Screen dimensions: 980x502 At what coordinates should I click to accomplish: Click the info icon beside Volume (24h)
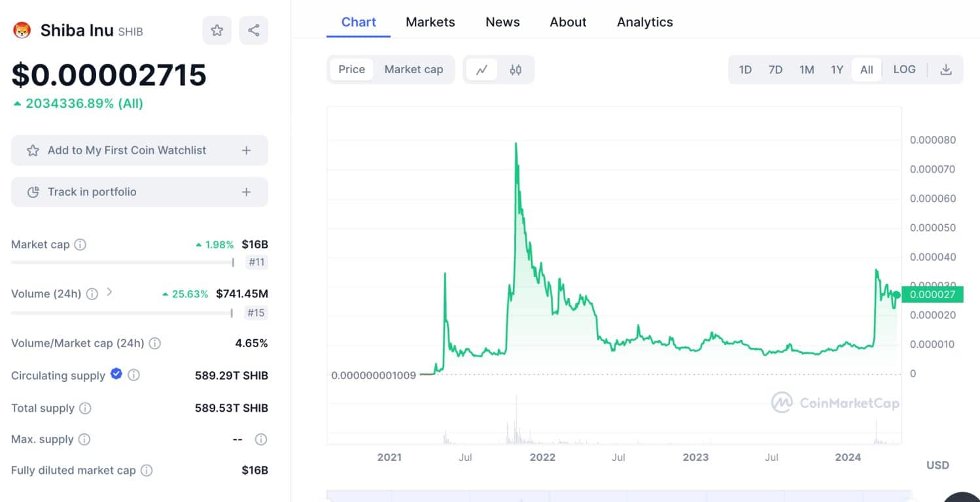[92, 294]
